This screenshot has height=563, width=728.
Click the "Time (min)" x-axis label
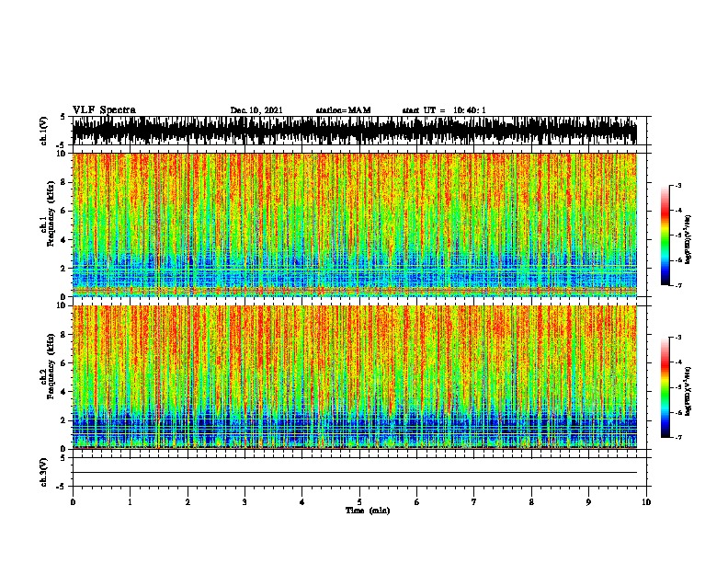[x=368, y=511]
